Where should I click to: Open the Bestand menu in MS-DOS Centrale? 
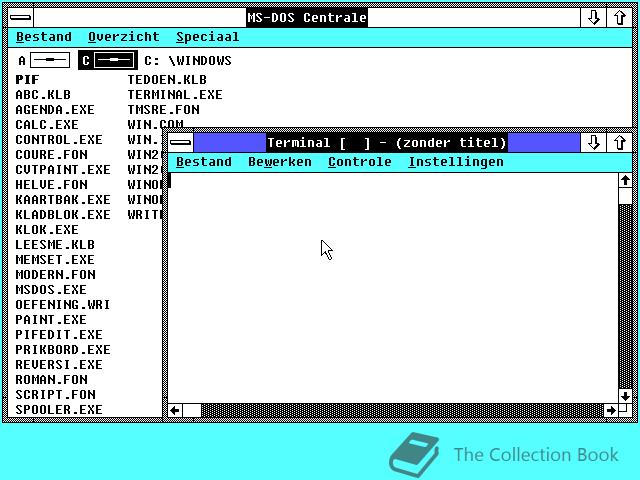44,37
